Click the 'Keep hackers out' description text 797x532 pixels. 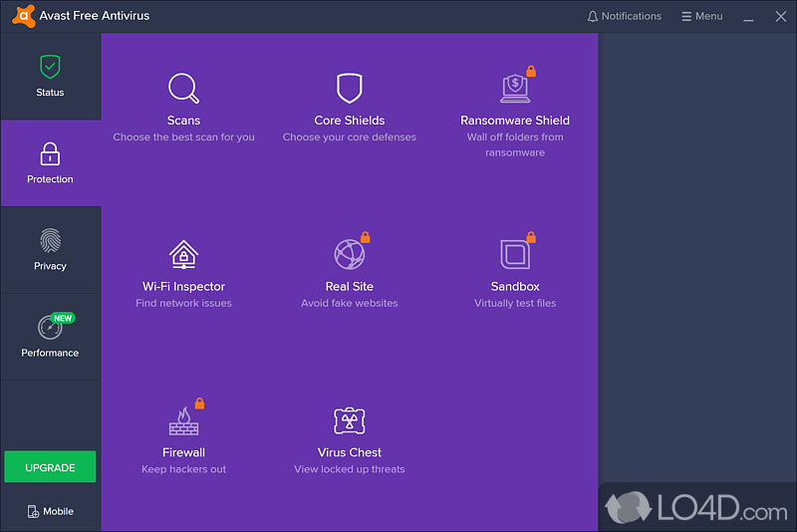(x=183, y=469)
